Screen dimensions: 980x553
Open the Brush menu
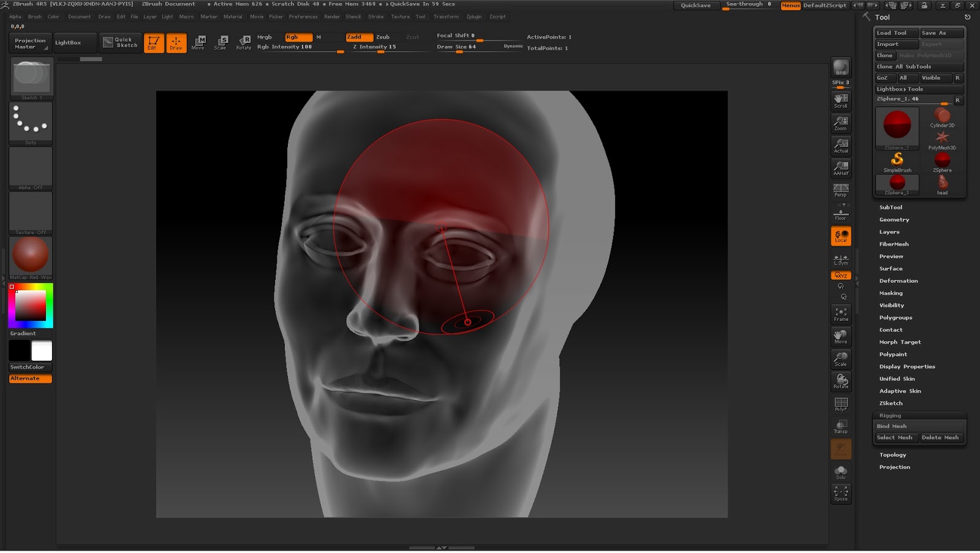coord(35,17)
